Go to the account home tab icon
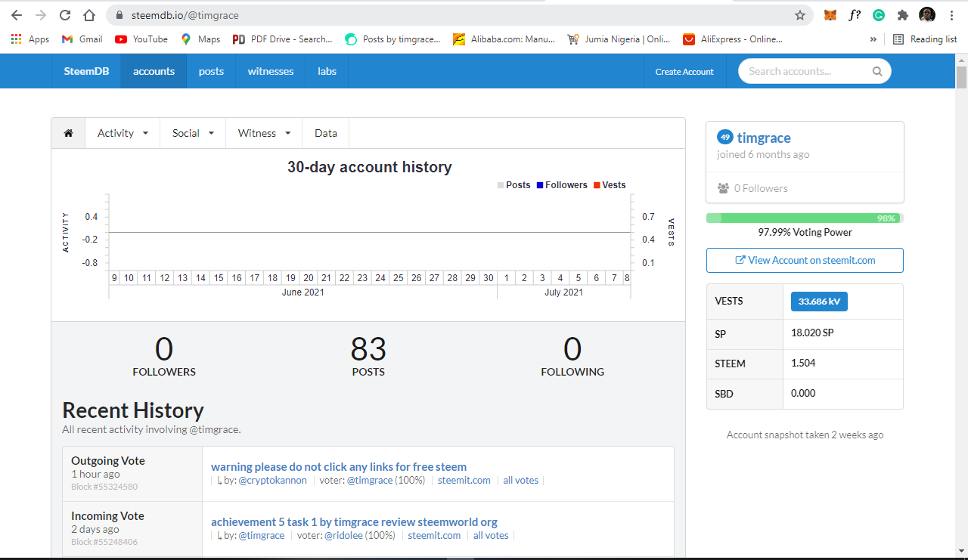Viewport: 968px width, 560px height. (x=68, y=133)
